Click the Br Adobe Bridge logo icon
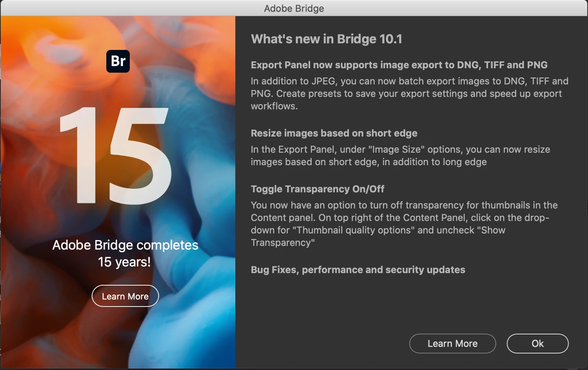 (x=118, y=61)
